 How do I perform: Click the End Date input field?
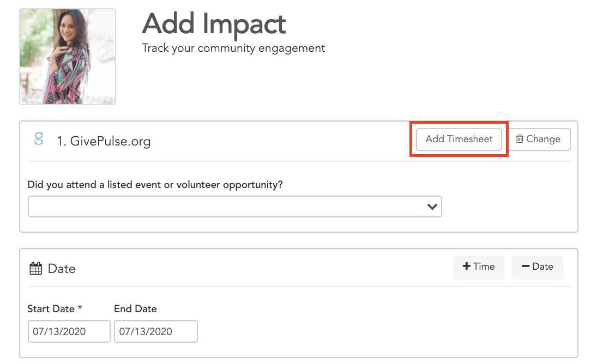(156, 331)
